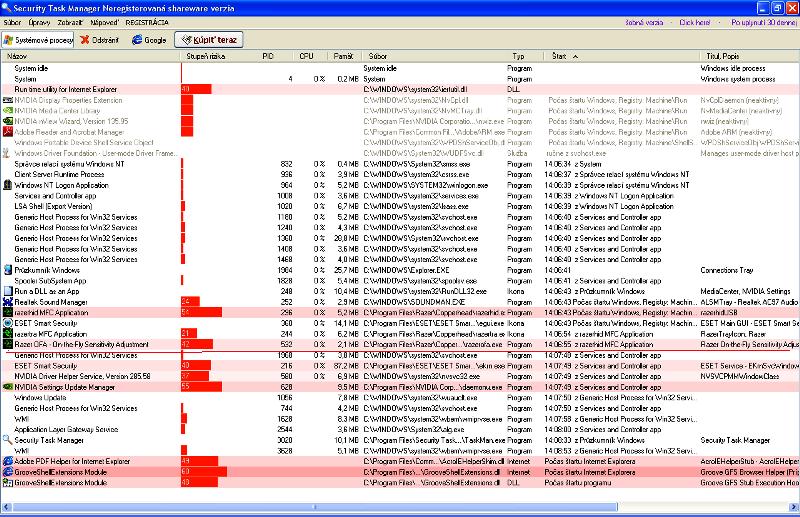Click the Windows Driver Foundation row icon
Image resolution: width=800 pixels, height=517 pixels.
click(x=7, y=153)
